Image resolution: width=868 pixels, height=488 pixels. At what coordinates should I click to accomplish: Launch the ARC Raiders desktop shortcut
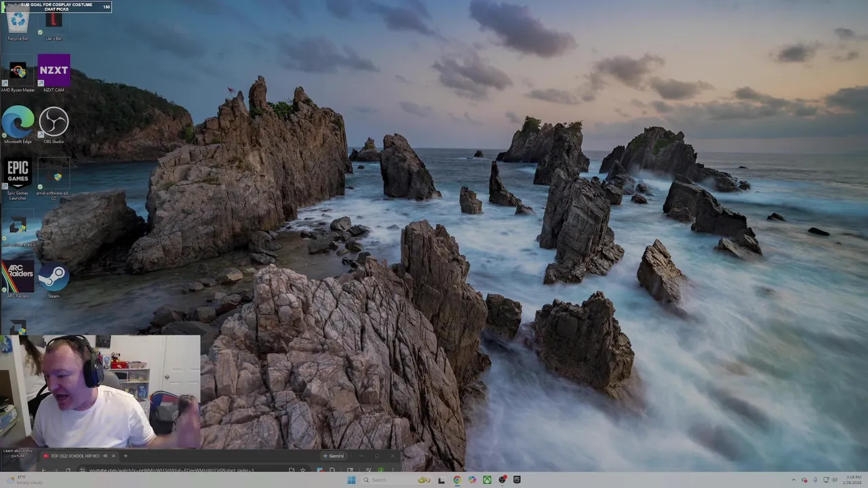click(18, 279)
